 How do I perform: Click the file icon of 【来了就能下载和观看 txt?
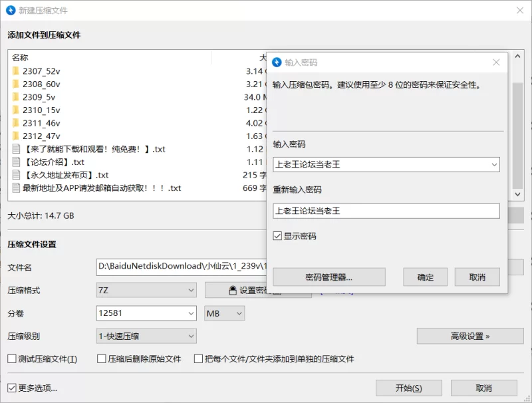pyautogui.click(x=16, y=149)
